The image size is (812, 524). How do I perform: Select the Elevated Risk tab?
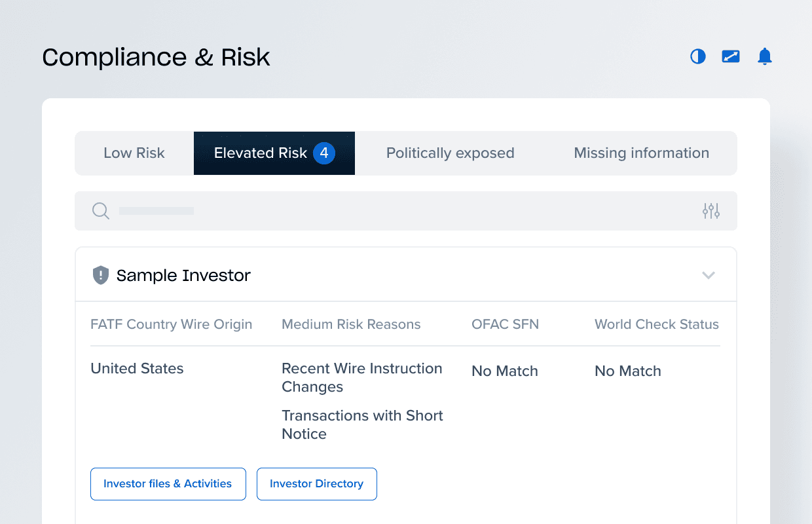(x=261, y=153)
